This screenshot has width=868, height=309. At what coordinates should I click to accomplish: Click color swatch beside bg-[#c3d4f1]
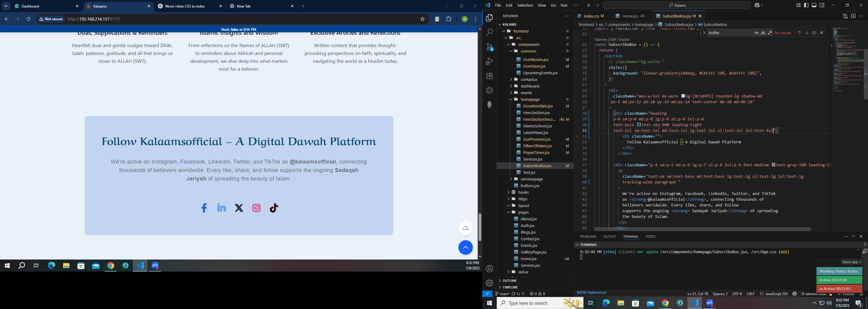point(683,96)
